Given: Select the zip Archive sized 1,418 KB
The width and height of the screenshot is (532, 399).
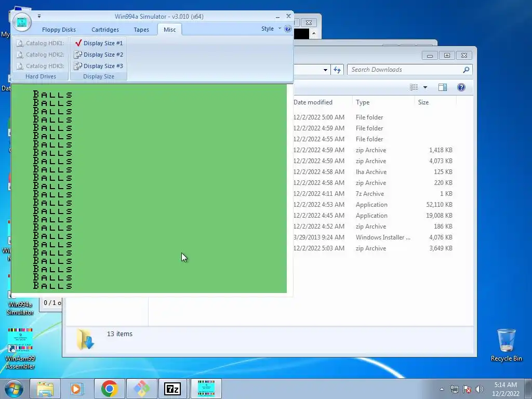Looking at the screenshot, I should coord(373,150).
